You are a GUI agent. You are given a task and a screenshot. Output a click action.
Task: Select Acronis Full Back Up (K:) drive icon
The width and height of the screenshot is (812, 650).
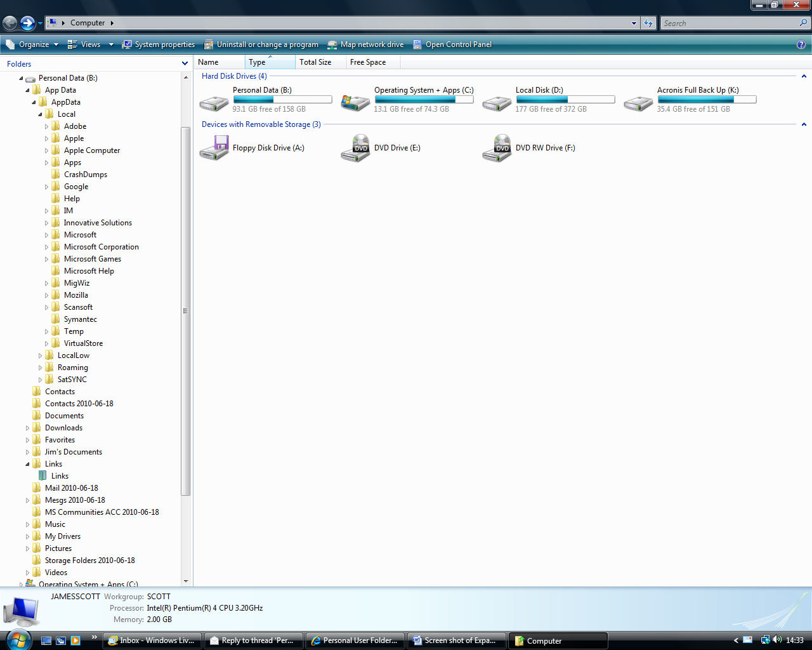(x=638, y=103)
